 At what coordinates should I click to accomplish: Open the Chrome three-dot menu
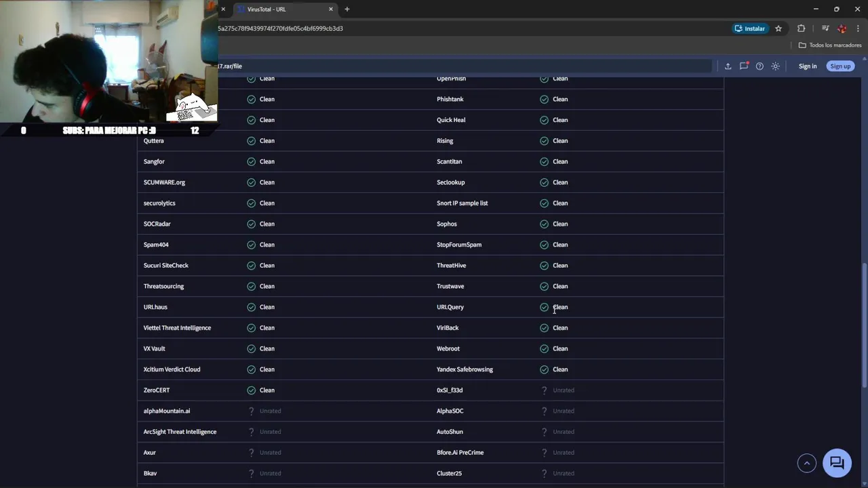[858, 28]
